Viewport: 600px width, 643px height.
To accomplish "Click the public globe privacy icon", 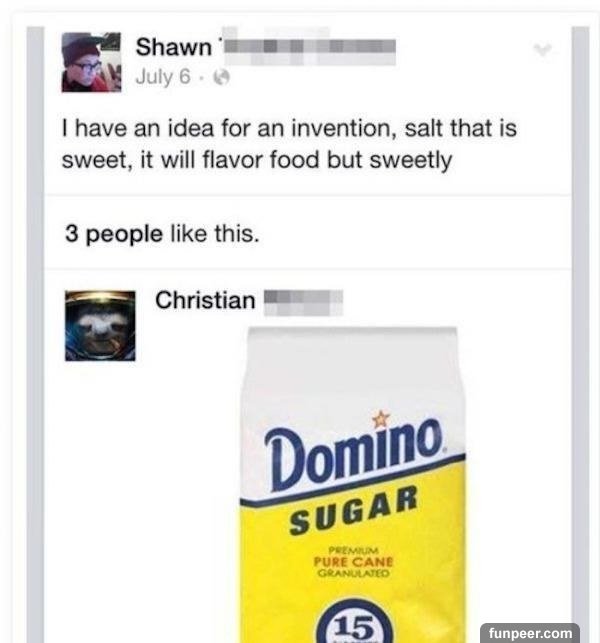I will coord(222,77).
